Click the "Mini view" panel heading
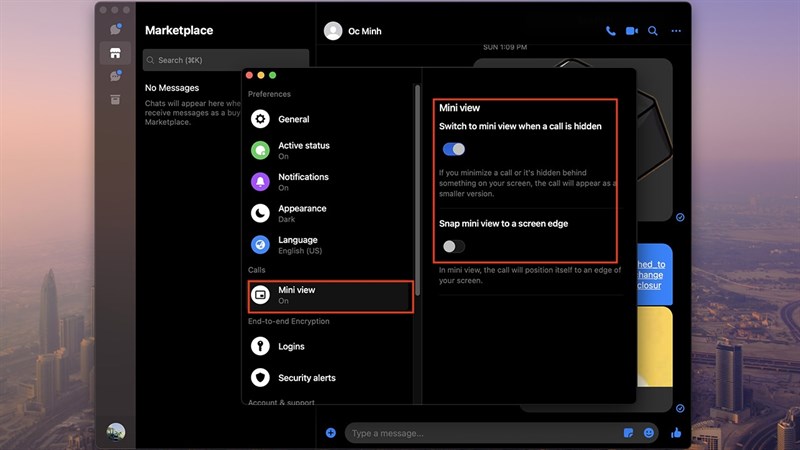This screenshot has width=800, height=450. (459, 108)
